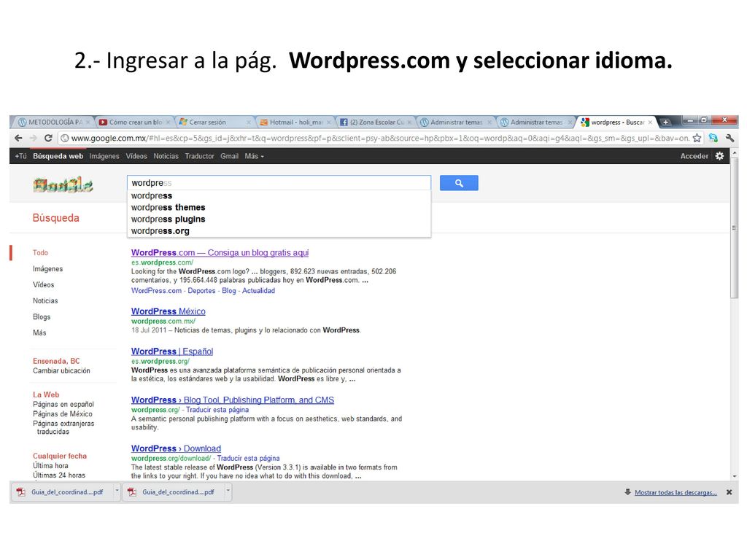Select Última hora time filter
Image resolution: width=747 pixels, height=560 pixels.
click(x=50, y=466)
